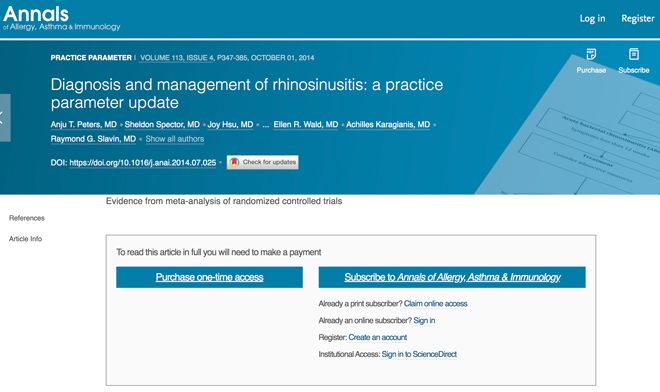
Task: Select 'To read this article in full' text
Action: point(218,252)
